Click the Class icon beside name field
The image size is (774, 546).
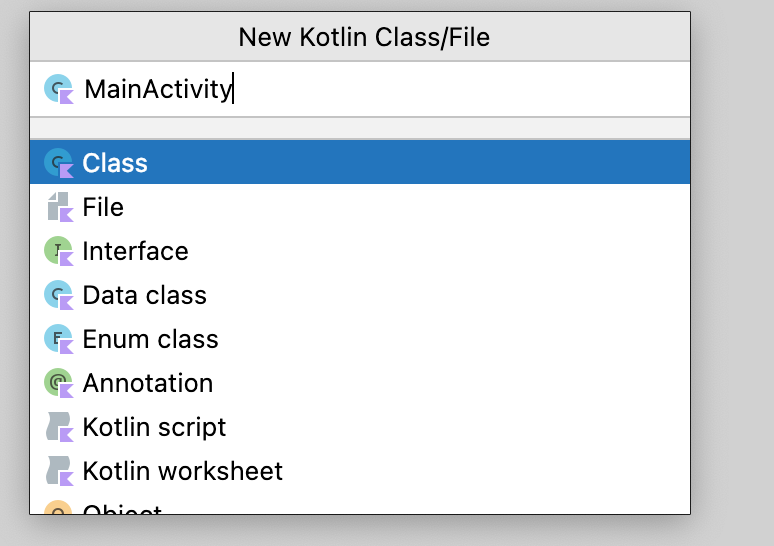(59, 89)
